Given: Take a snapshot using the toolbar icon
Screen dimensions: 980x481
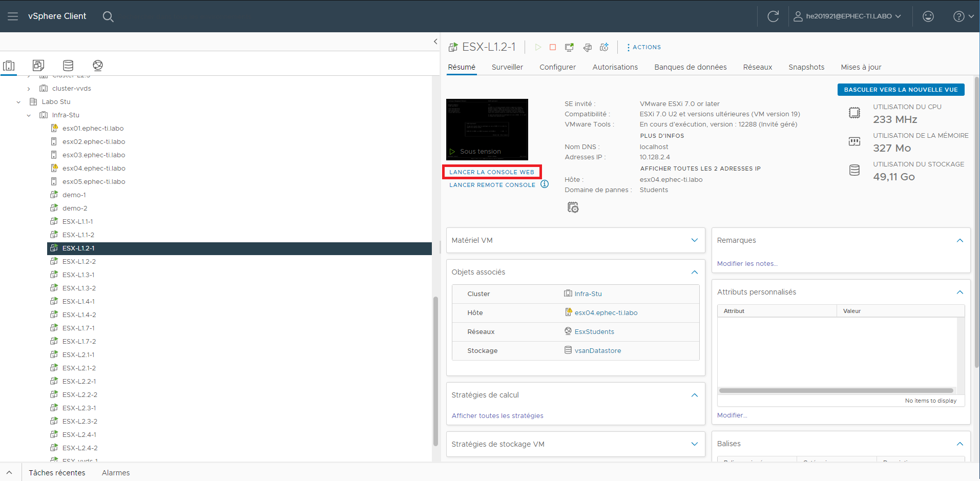Looking at the screenshot, I should (604, 47).
